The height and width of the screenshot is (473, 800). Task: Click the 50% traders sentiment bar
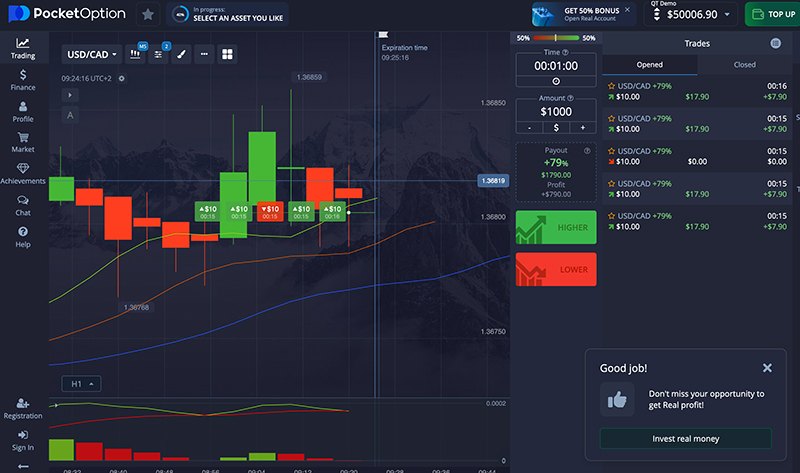tap(556, 38)
